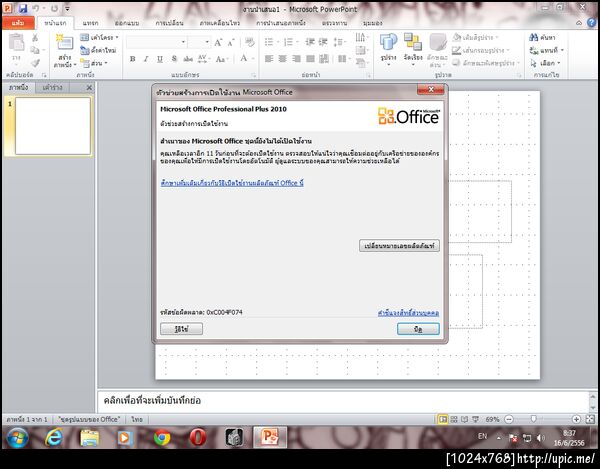Open PowerPoint Help question mark icon
600x469 pixels.
[592, 23]
